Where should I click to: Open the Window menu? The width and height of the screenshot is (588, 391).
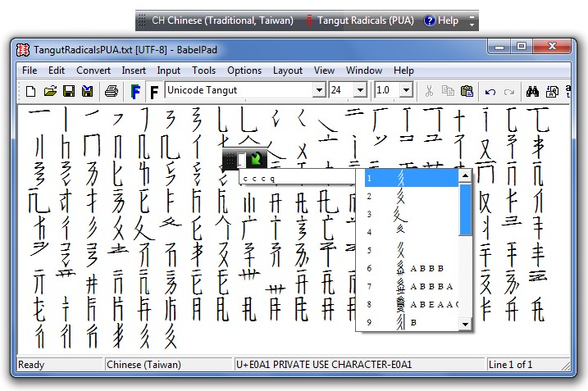pyautogui.click(x=364, y=70)
